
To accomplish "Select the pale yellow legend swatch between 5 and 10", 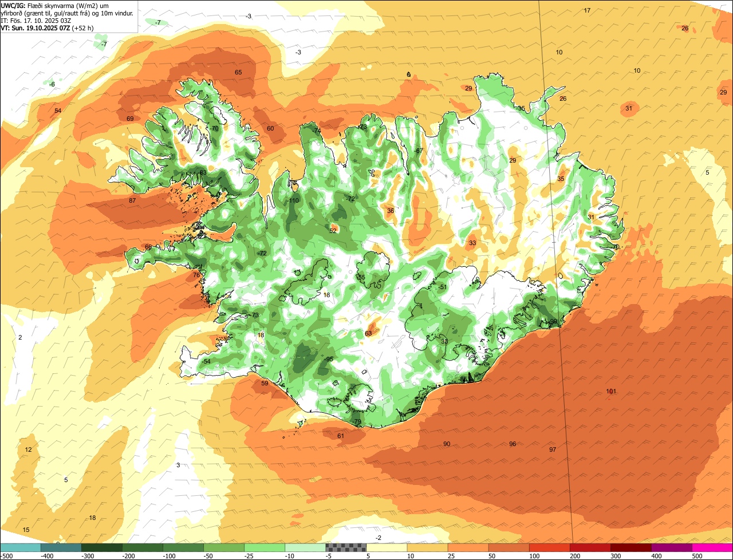I will pos(387,547).
